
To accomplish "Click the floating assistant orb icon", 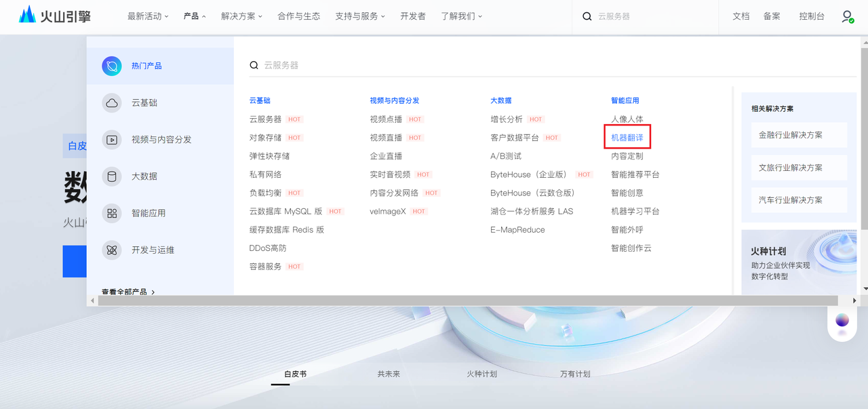I will coord(842,321).
